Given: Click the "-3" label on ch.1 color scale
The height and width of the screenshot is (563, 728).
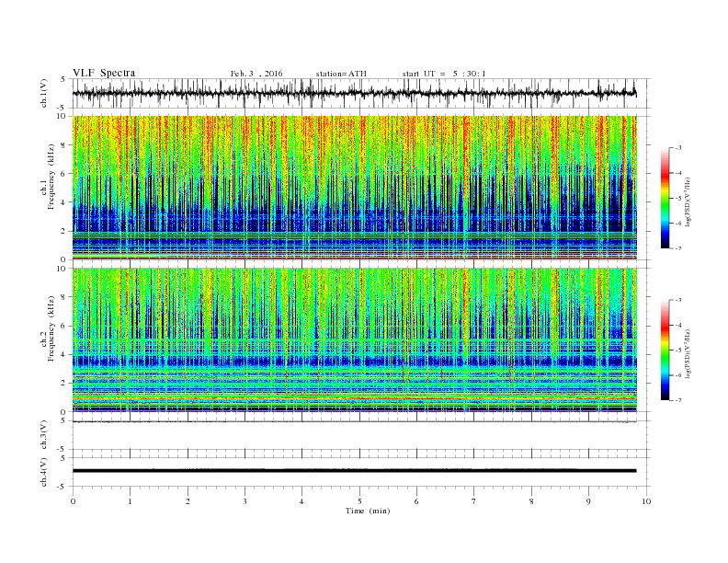Looking at the screenshot, I should coord(678,148).
